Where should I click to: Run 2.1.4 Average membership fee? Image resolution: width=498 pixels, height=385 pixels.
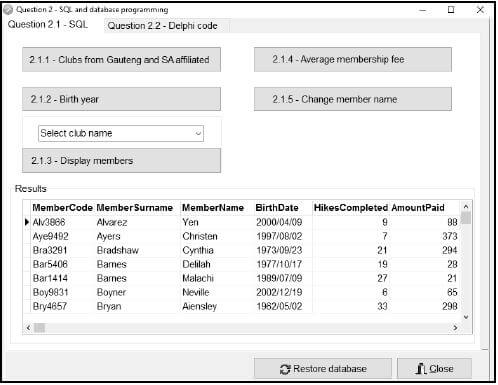click(x=353, y=60)
